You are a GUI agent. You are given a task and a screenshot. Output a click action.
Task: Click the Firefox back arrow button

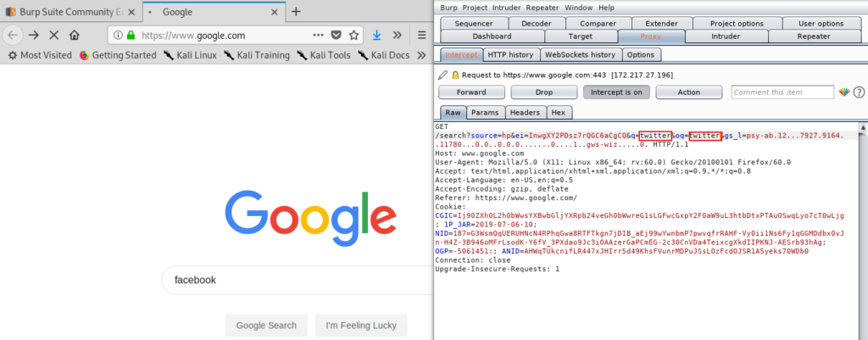tap(12, 35)
